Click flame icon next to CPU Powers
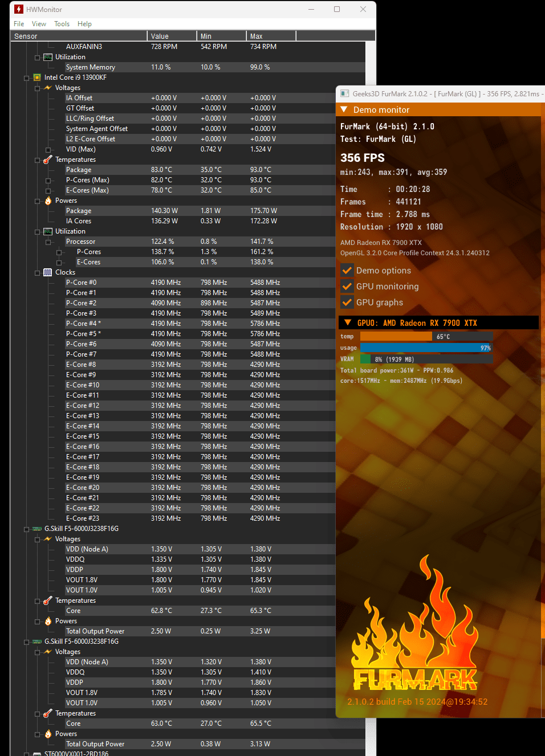This screenshot has width=545, height=756. click(48, 201)
